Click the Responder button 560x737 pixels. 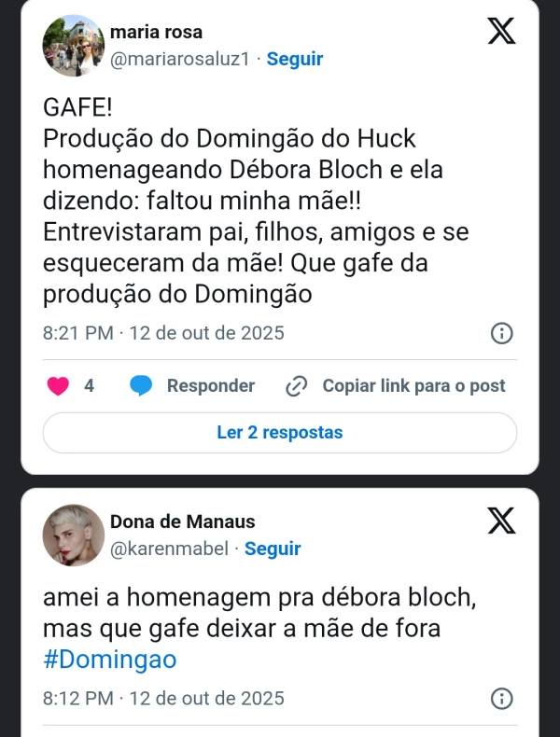(210, 386)
